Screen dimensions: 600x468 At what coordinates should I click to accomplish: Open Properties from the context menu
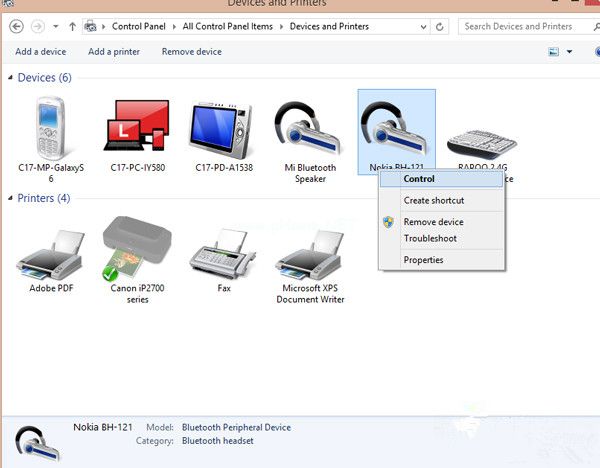(x=441, y=260)
